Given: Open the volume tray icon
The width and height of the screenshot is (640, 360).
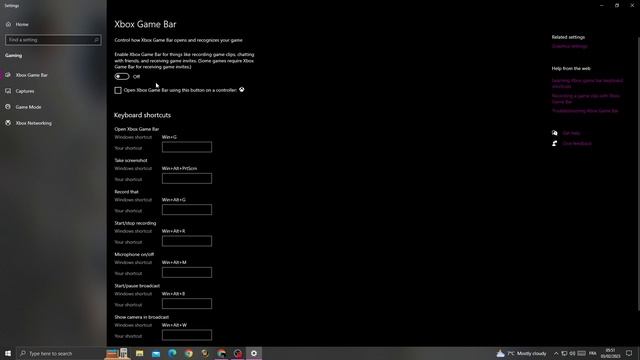Looking at the screenshot, I should (x=572, y=353).
